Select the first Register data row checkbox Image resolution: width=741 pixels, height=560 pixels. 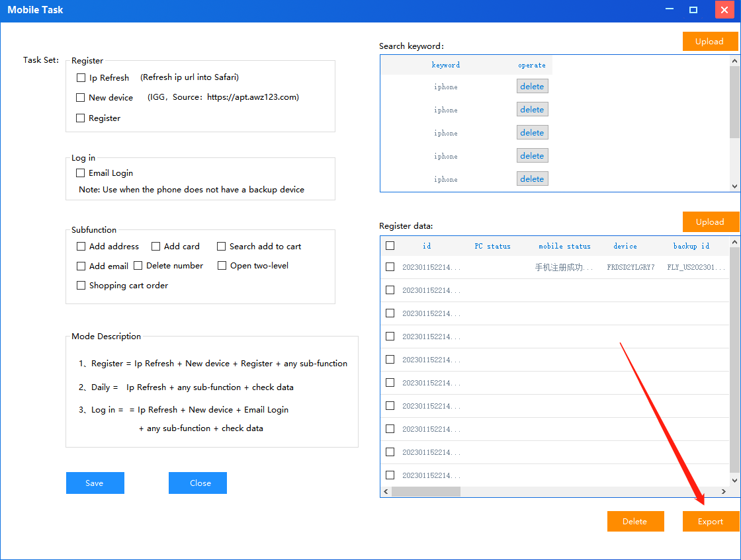[390, 267]
